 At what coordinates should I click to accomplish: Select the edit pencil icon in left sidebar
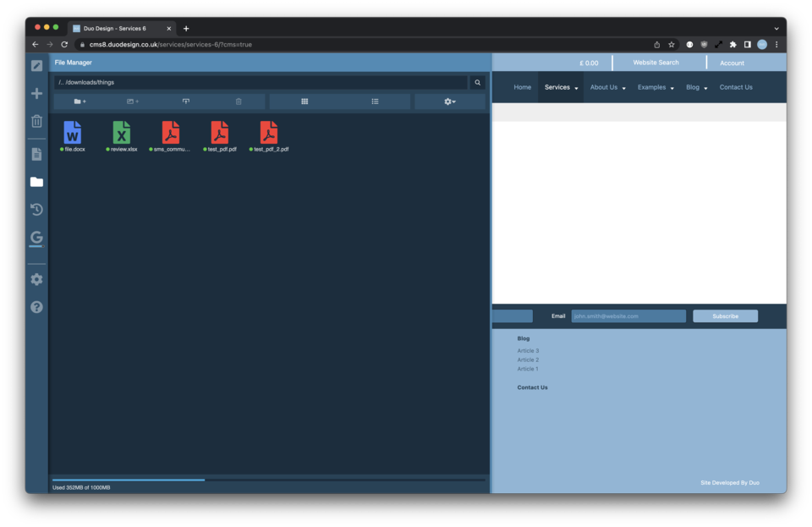[36, 66]
